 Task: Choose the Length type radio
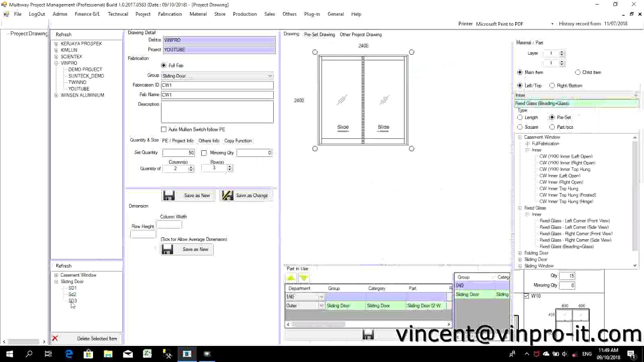point(520,117)
